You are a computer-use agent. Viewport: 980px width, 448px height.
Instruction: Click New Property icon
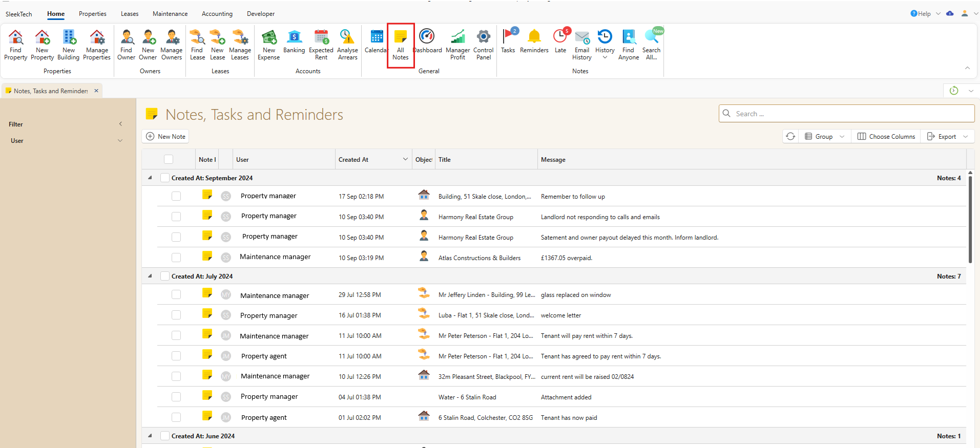click(43, 45)
